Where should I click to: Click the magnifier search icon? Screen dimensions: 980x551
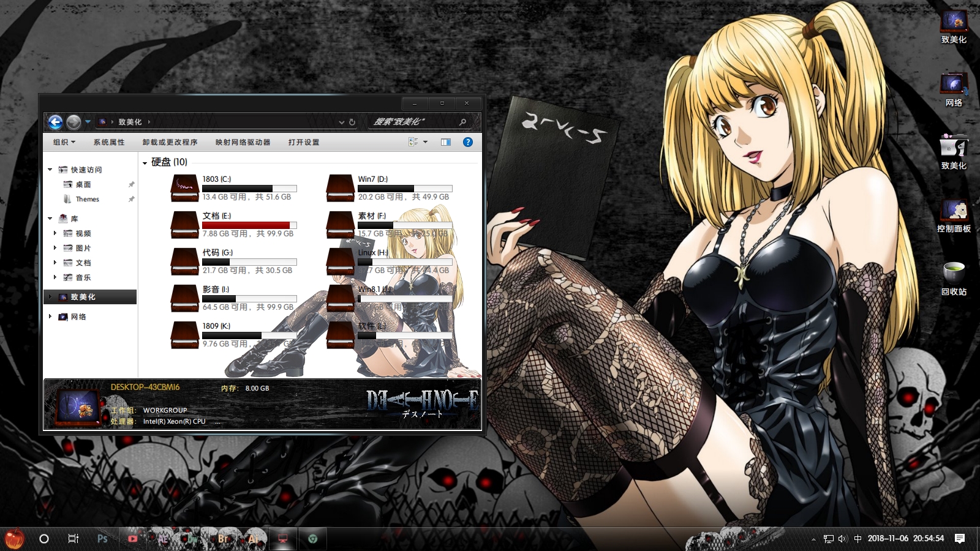[463, 122]
